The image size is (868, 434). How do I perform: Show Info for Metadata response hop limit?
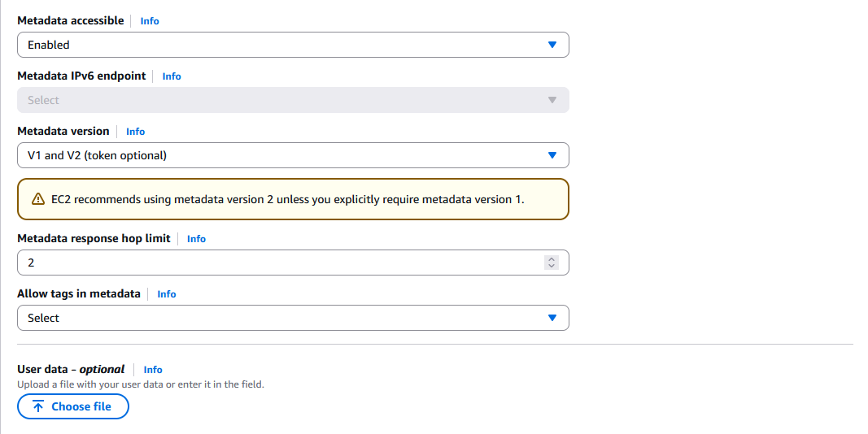coord(196,239)
